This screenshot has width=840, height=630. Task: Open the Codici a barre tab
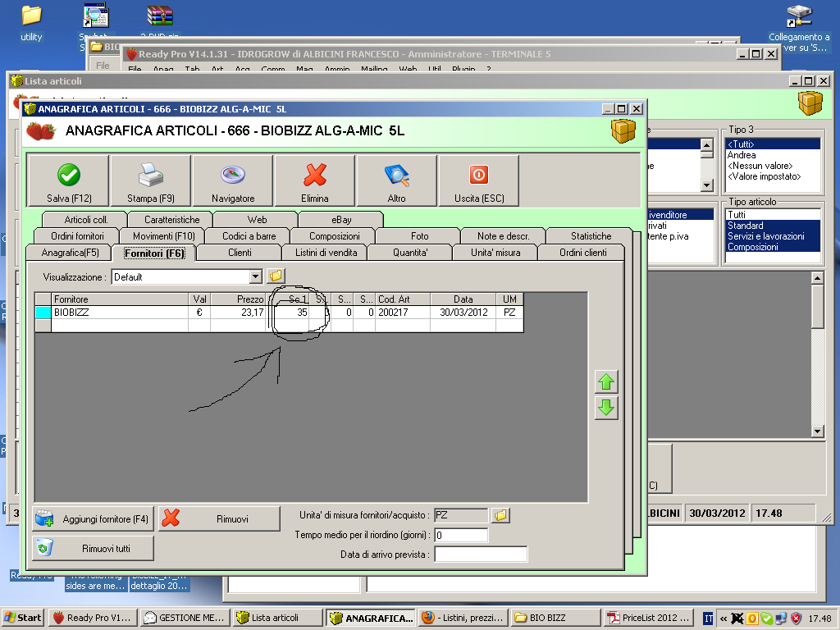pos(249,235)
